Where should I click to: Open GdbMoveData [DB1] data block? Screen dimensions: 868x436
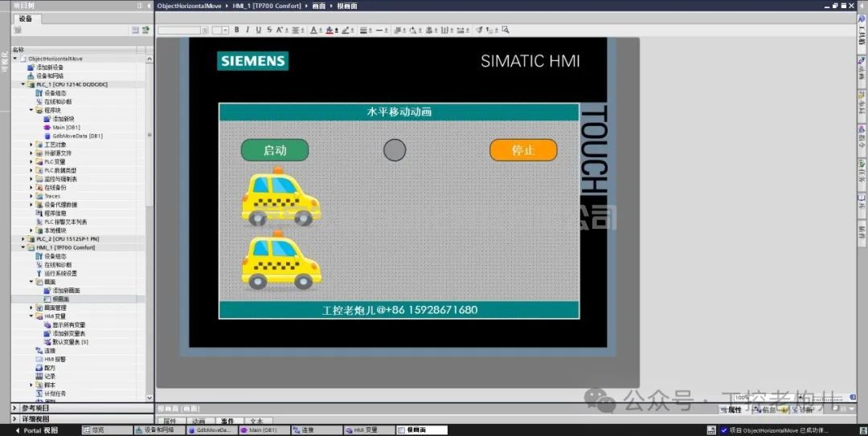(x=77, y=136)
